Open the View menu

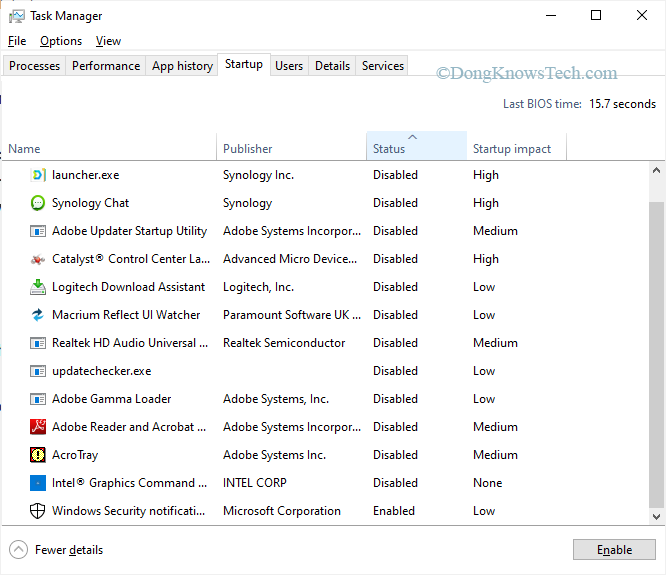tap(108, 41)
